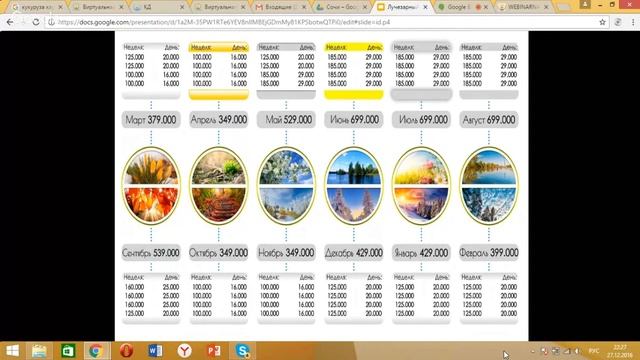
Task: Select the Сентябрь 539.000 label
Action: [151, 253]
